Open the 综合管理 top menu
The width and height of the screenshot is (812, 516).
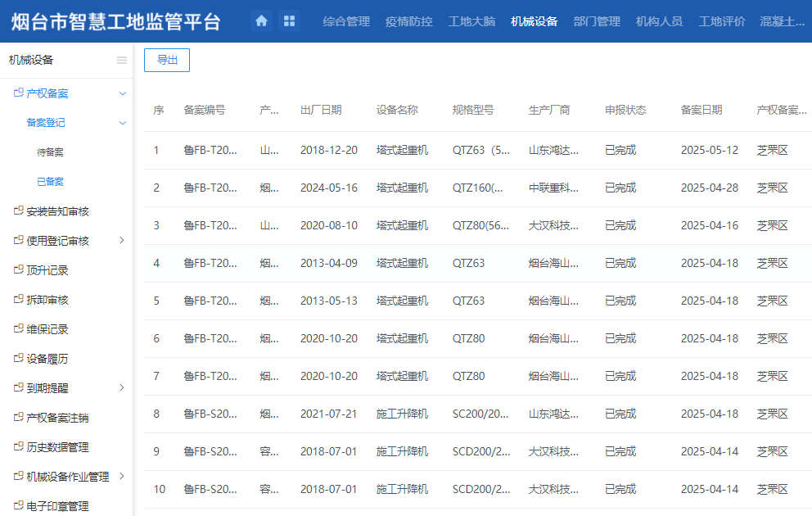[346, 22]
